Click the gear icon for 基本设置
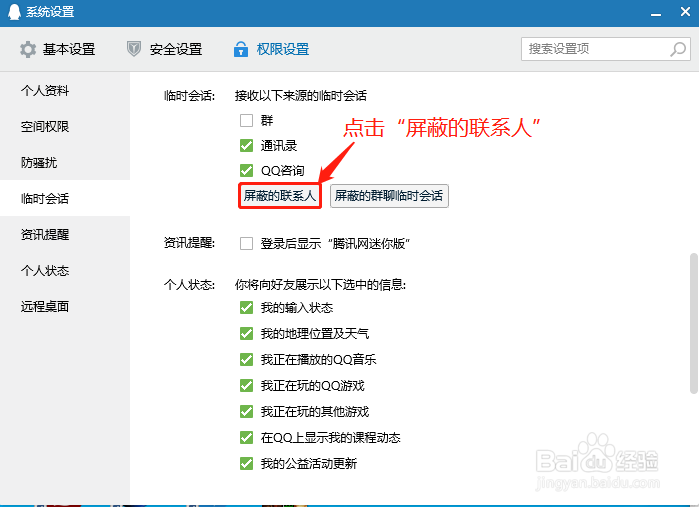The width and height of the screenshot is (699, 507). pyautogui.click(x=28, y=49)
